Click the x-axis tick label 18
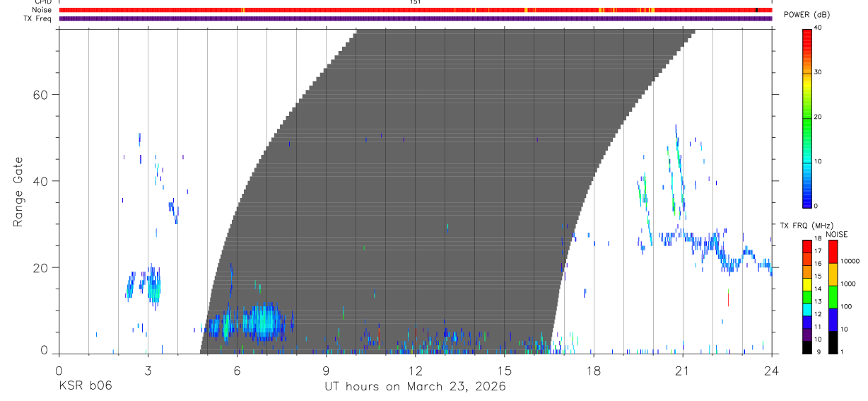The width and height of the screenshot is (868, 401). coord(593,371)
